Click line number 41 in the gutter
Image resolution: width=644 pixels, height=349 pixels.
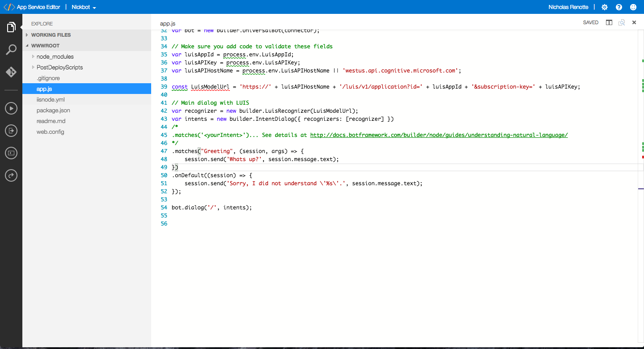coord(164,103)
